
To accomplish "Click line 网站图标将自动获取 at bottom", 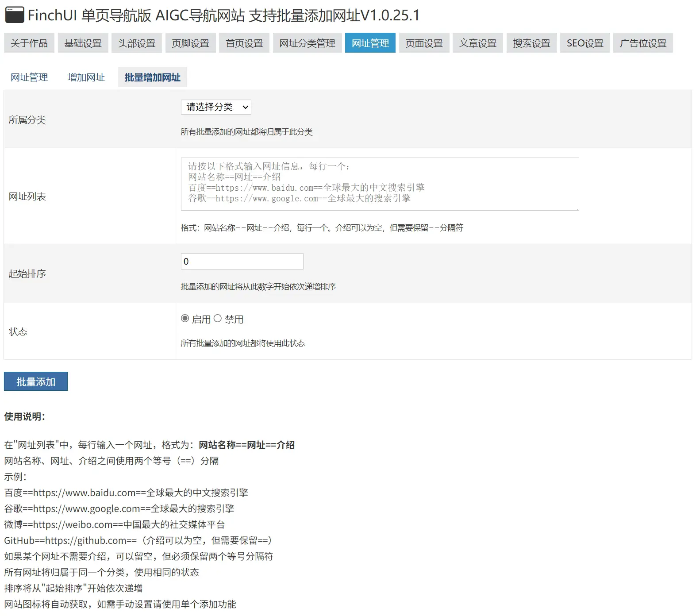I will (x=120, y=604).
